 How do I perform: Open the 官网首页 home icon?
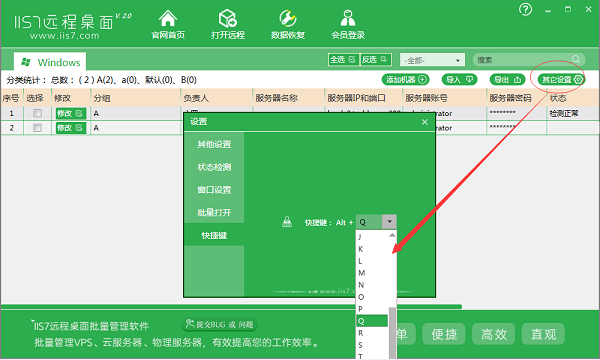(168, 24)
